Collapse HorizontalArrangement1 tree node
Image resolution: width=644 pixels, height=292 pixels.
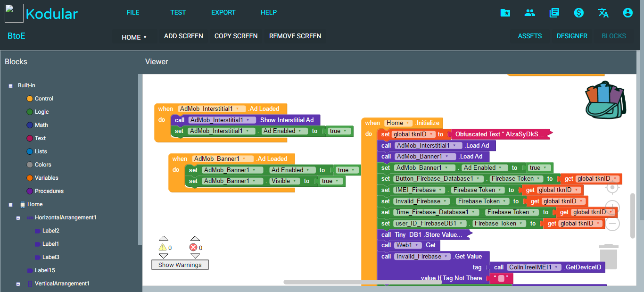18,218
